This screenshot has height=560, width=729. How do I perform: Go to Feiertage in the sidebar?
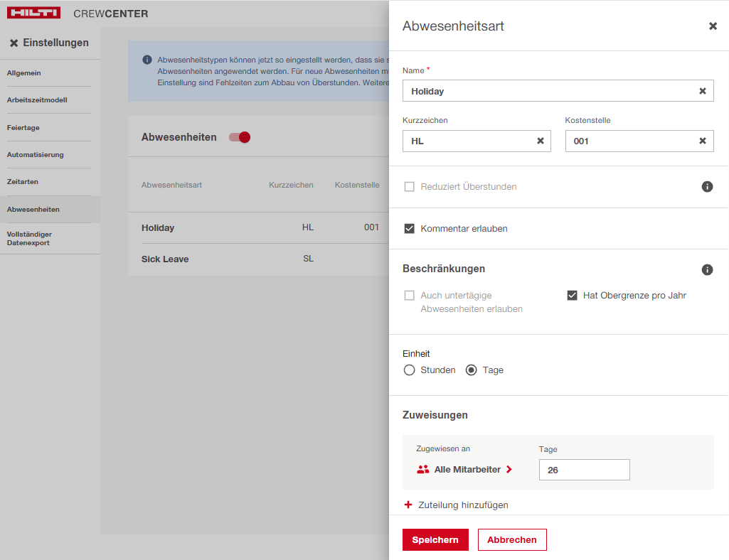[x=23, y=128]
